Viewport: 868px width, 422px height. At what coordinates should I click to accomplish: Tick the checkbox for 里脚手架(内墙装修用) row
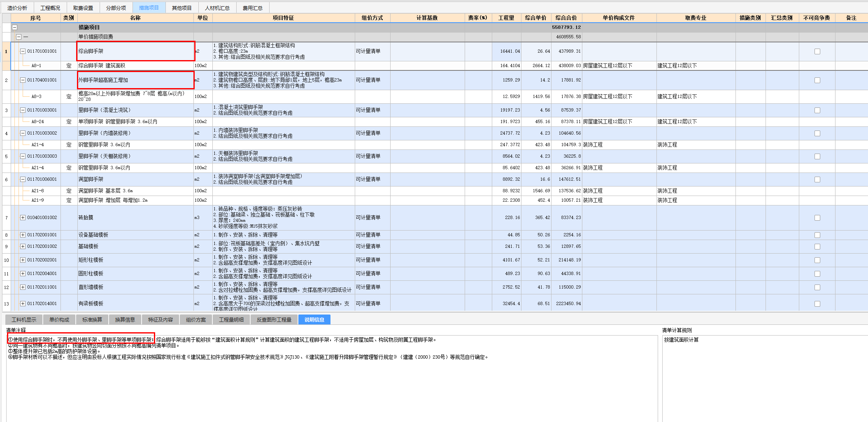(817, 133)
